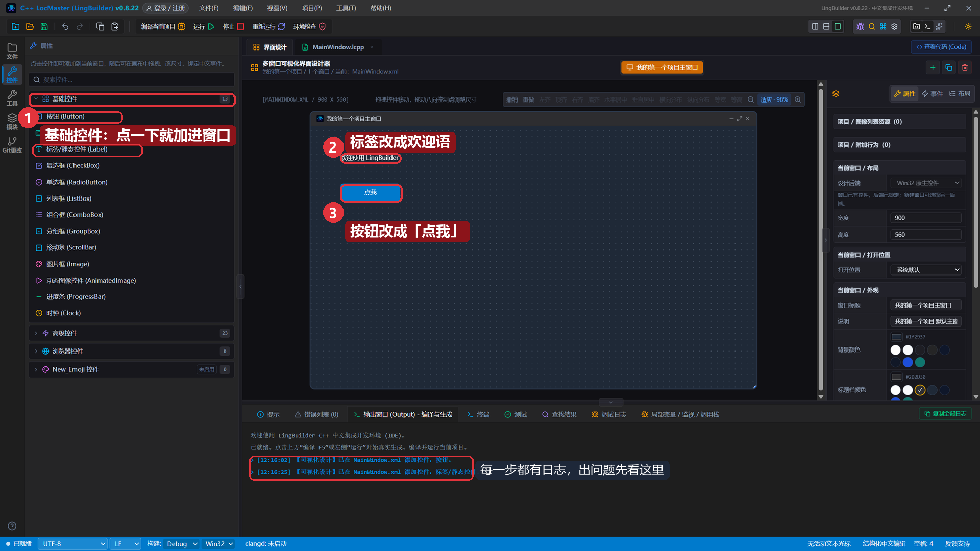
Task: Click the new project folder-plus icon
Action: [x=16, y=27]
